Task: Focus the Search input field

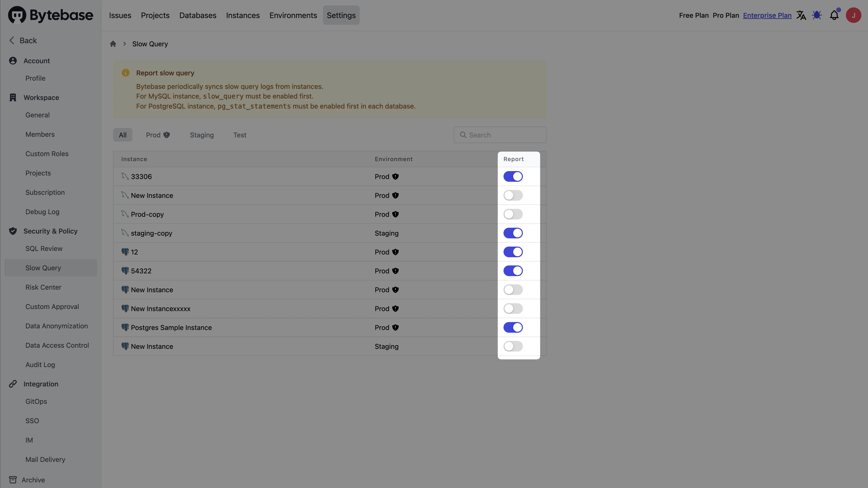Action: pos(500,135)
